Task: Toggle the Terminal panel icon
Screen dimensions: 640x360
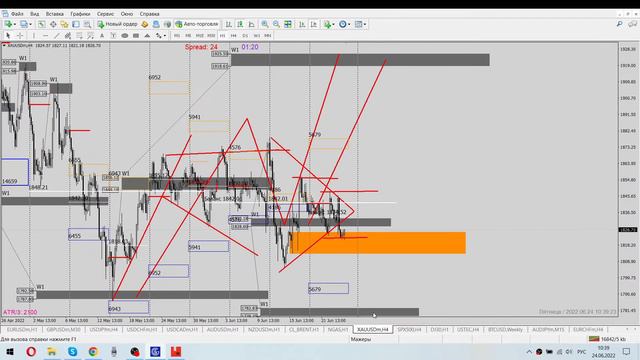Action: [x=76, y=24]
